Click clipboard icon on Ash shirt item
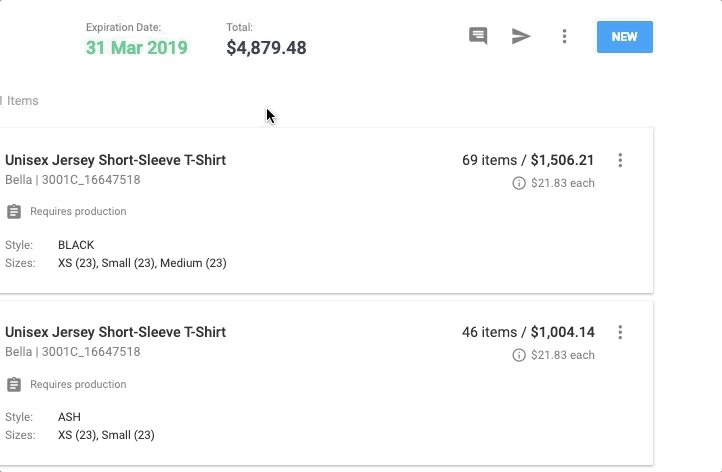The width and height of the screenshot is (722, 472). click(14, 385)
